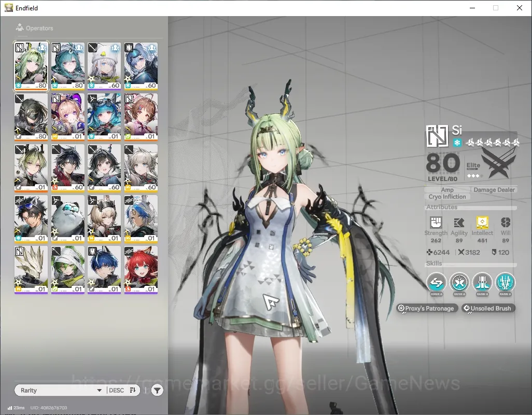Click the Elite crossed-wings emblem

tap(498, 163)
